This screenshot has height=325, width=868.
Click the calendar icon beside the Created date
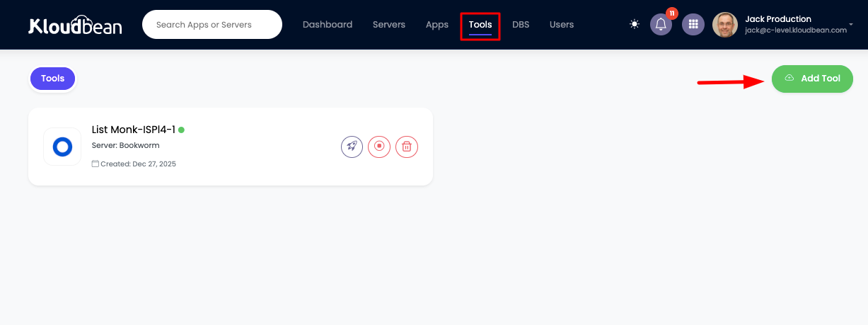tap(96, 164)
